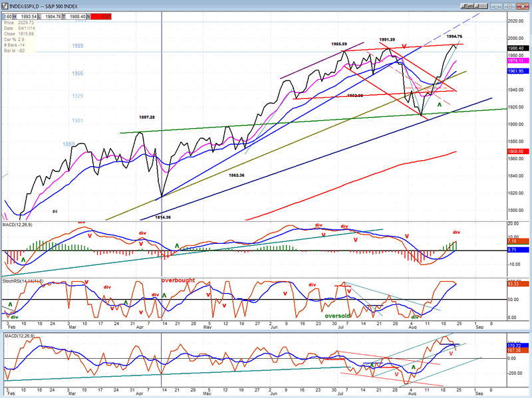The width and height of the screenshot is (532, 398).
Task: Select the 1985.59 peak annotation
Action: point(339,44)
